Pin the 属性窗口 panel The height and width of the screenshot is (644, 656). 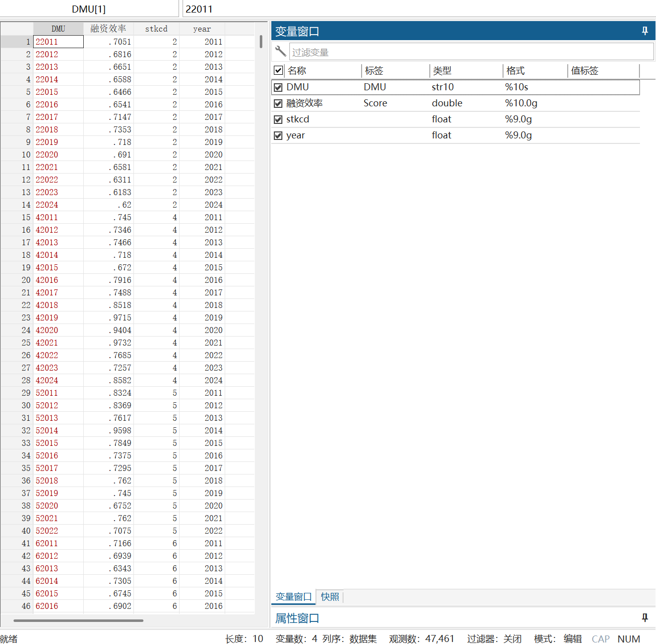pos(644,617)
